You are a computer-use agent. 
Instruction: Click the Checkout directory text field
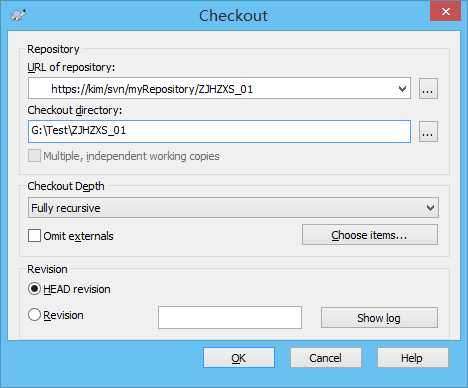click(x=219, y=131)
